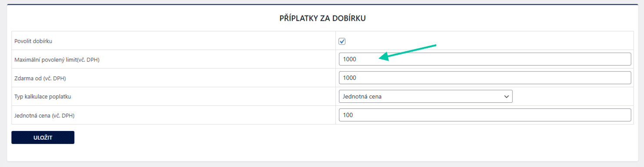The height and width of the screenshot is (167, 644).
Task: Click the 1000 value in the maximum limit field
Action: pos(349,59)
